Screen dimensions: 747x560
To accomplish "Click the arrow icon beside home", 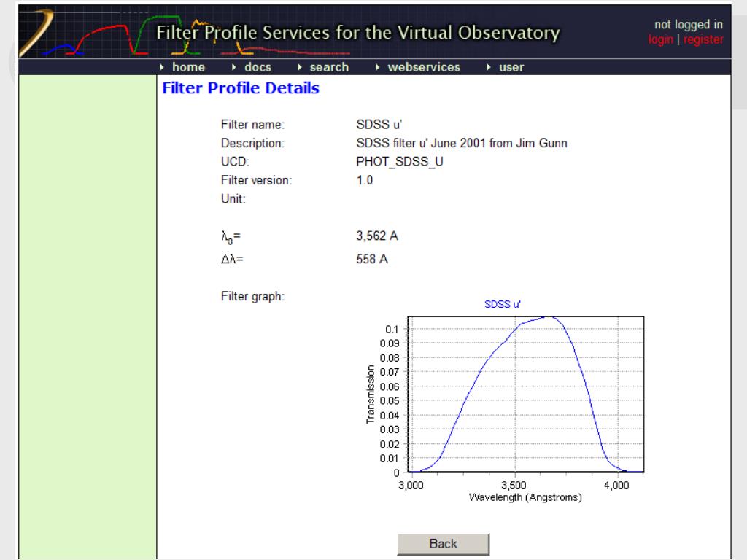I will coord(162,67).
